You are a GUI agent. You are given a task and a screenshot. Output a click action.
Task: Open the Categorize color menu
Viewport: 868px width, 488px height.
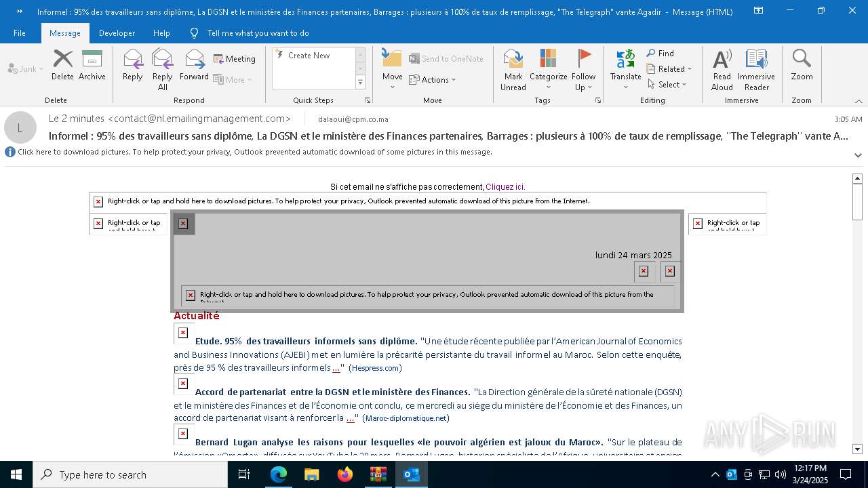tap(548, 70)
